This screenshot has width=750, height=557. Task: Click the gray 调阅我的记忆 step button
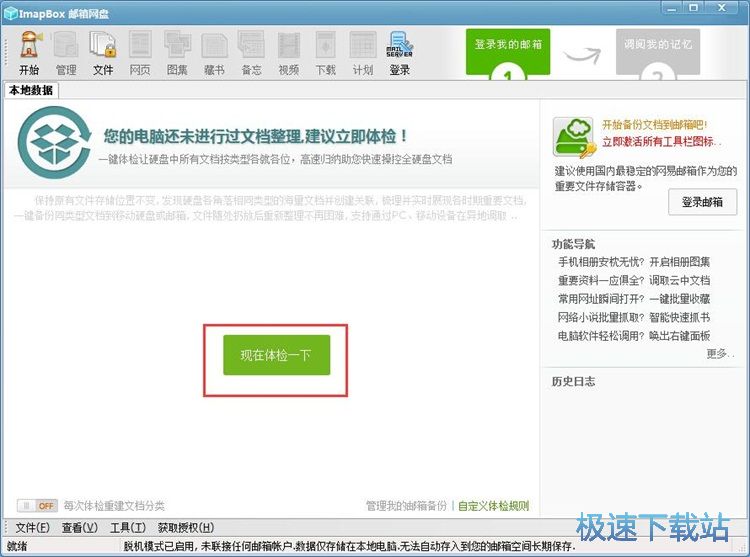click(658, 52)
